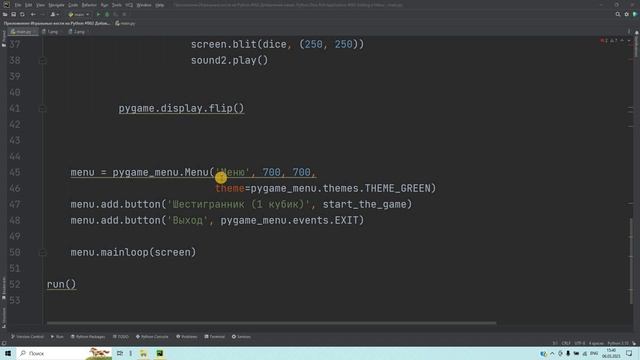Click the project folder name in breadcrumb

pyautogui.click(x=56, y=23)
